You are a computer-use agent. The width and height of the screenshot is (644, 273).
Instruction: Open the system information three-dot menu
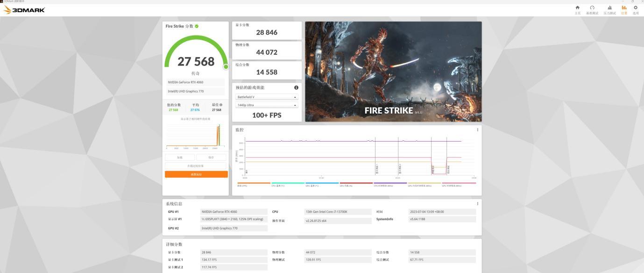(x=477, y=203)
